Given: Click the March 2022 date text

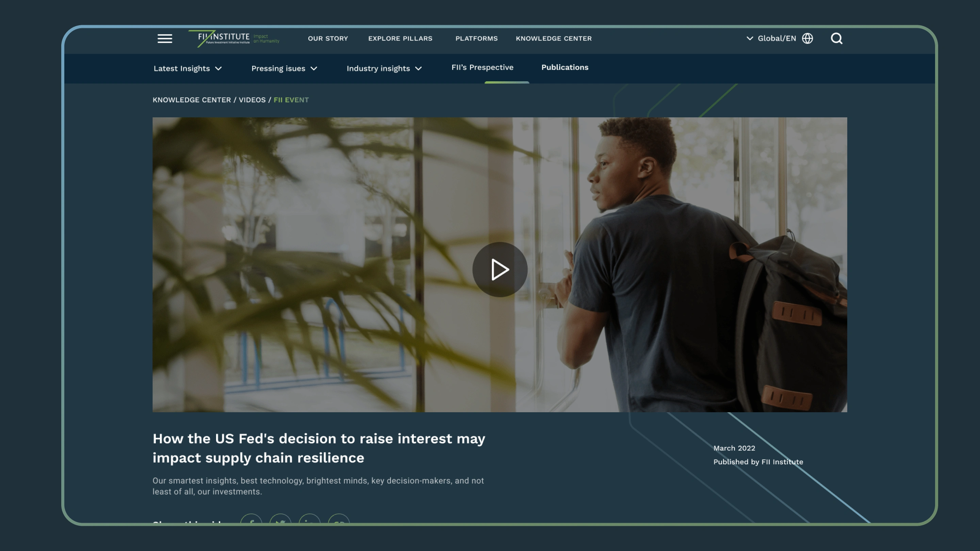Looking at the screenshot, I should (734, 448).
